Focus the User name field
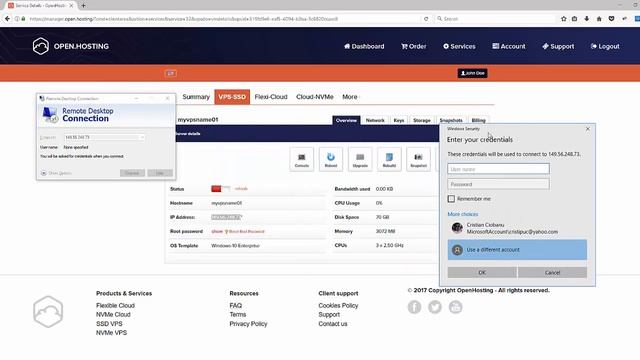 (498, 169)
